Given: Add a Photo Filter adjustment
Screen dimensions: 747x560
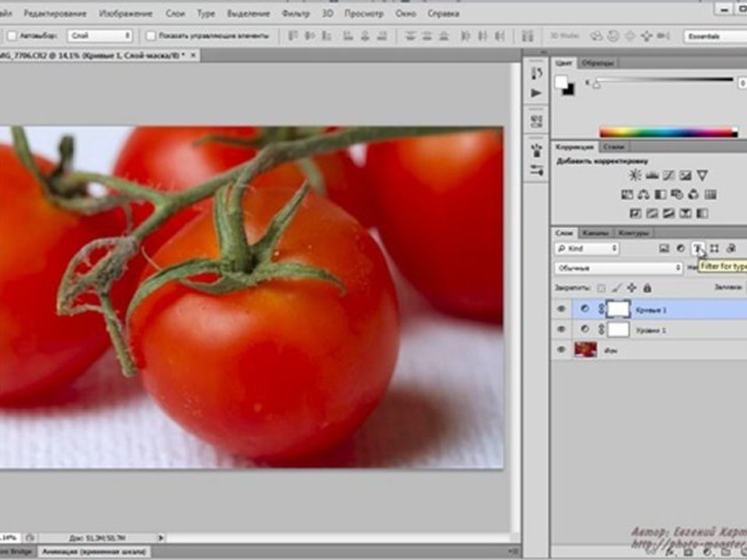Looking at the screenshot, I should click(677, 194).
